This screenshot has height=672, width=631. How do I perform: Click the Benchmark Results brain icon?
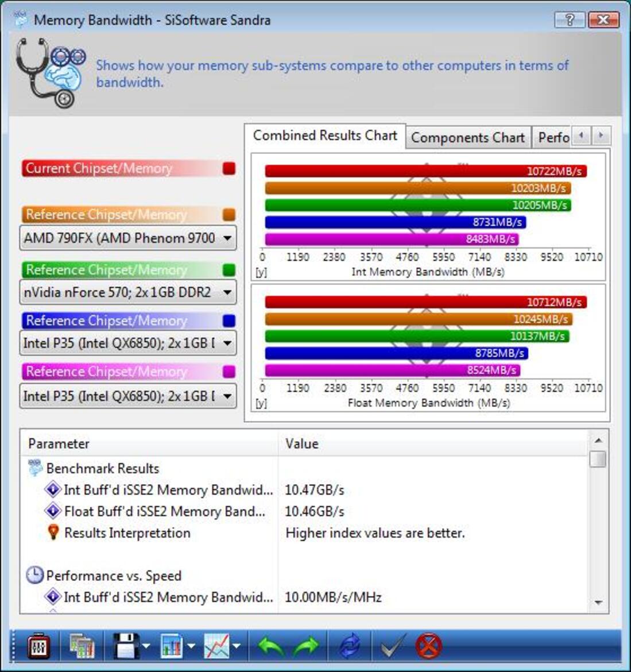[x=35, y=468]
